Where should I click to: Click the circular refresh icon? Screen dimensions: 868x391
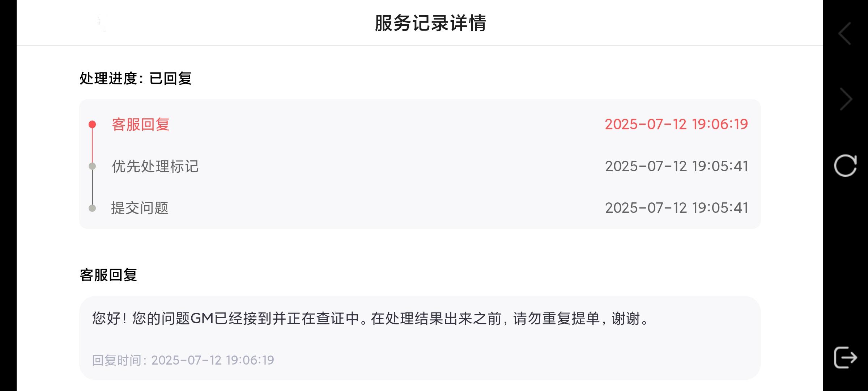(845, 166)
